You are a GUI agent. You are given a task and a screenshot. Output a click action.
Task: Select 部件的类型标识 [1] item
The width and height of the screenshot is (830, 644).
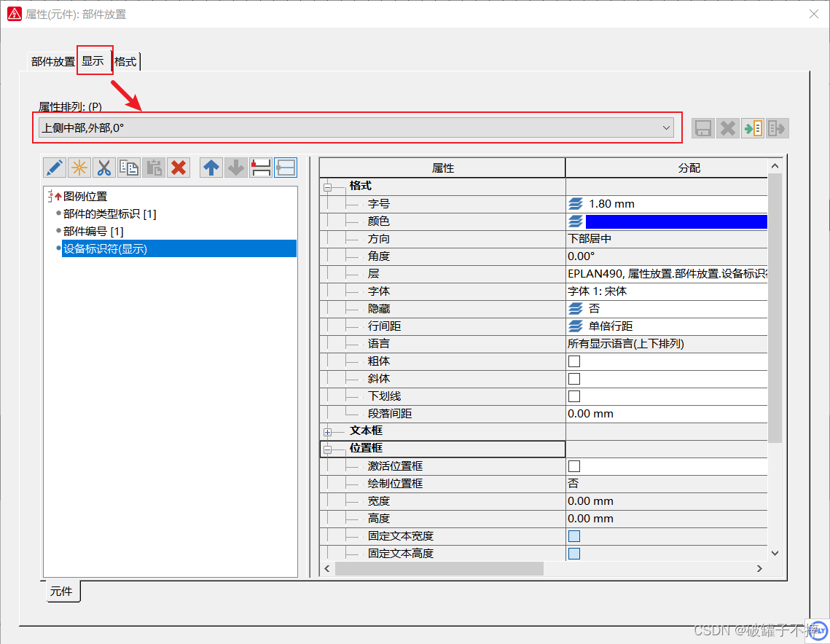pos(109,214)
